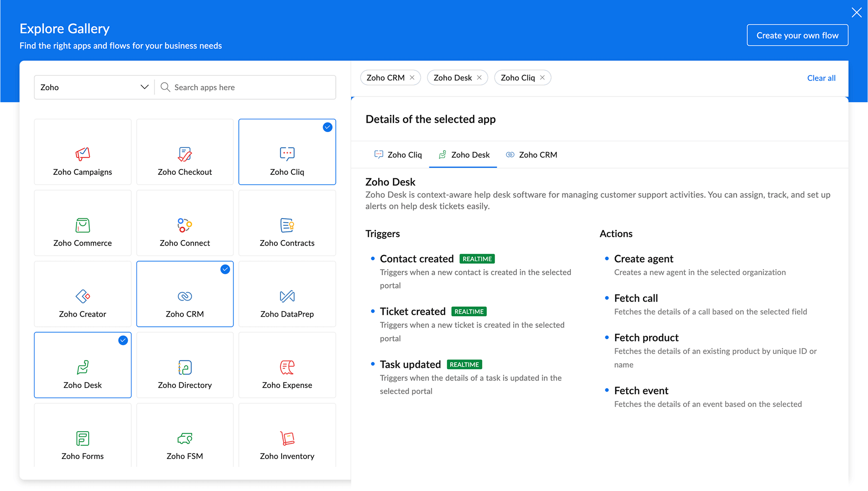Viewport: 868px width, 491px height.
Task: Pick the Zoho Commerce app icon
Action: [x=82, y=225]
